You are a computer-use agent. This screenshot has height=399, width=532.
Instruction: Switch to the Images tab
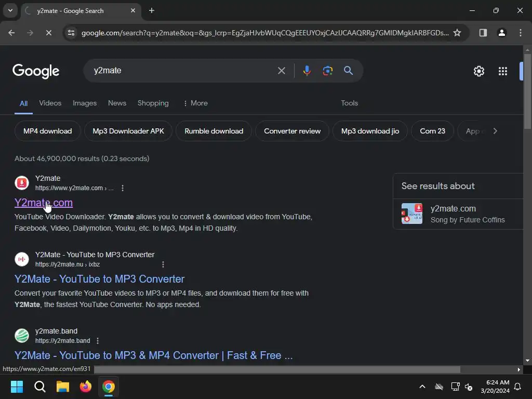[x=85, y=103]
